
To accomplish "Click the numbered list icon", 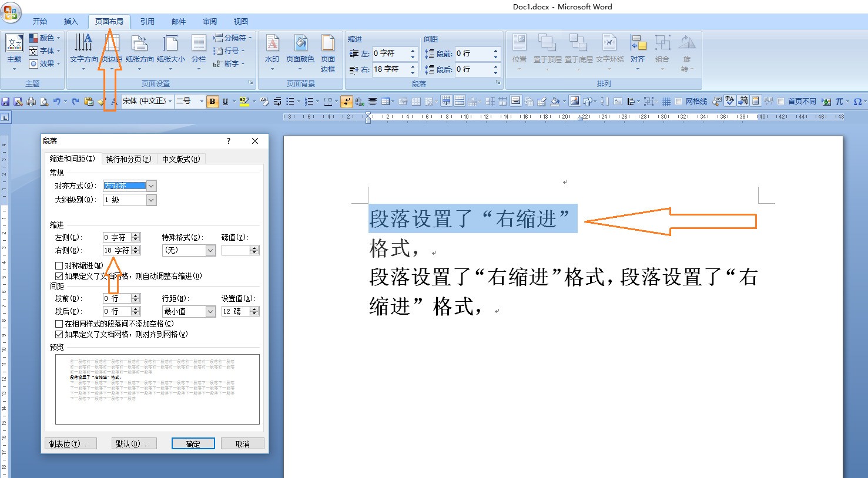I will (x=309, y=102).
